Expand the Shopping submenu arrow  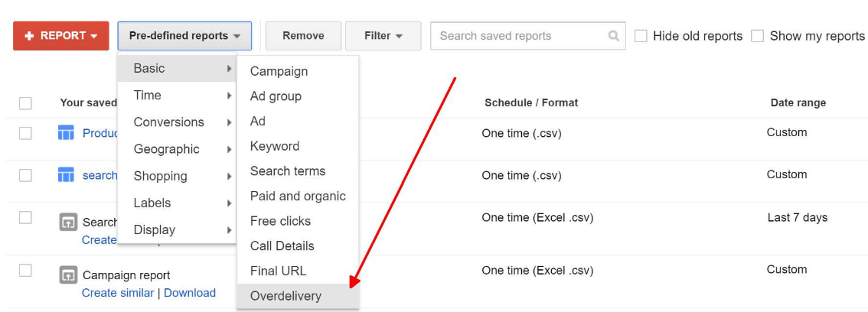click(229, 177)
